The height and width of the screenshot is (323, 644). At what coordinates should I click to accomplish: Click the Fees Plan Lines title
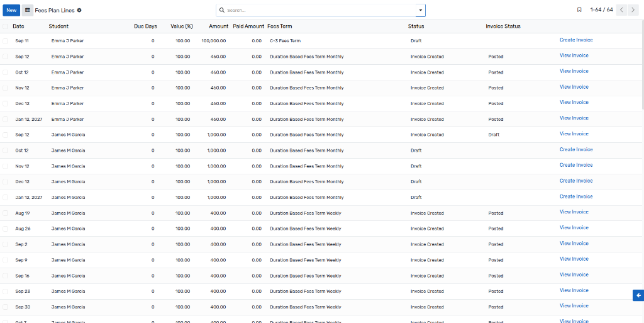[x=55, y=10]
